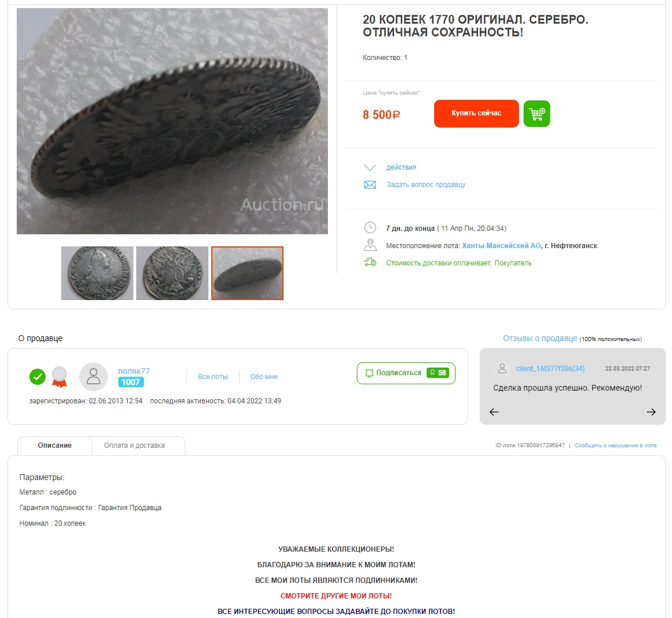Image resolution: width=672 pixels, height=618 pixels.
Task: Show the next seller review arrow
Action: [651, 412]
